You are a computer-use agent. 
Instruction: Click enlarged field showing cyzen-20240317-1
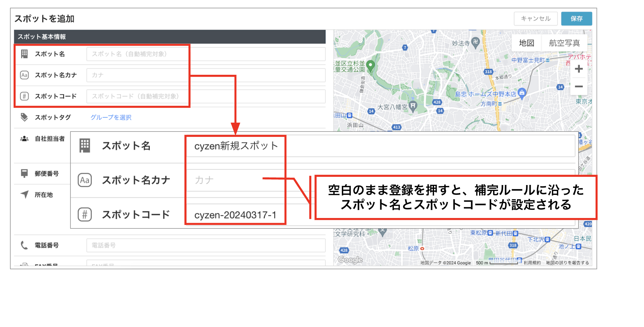(x=381, y=215)
